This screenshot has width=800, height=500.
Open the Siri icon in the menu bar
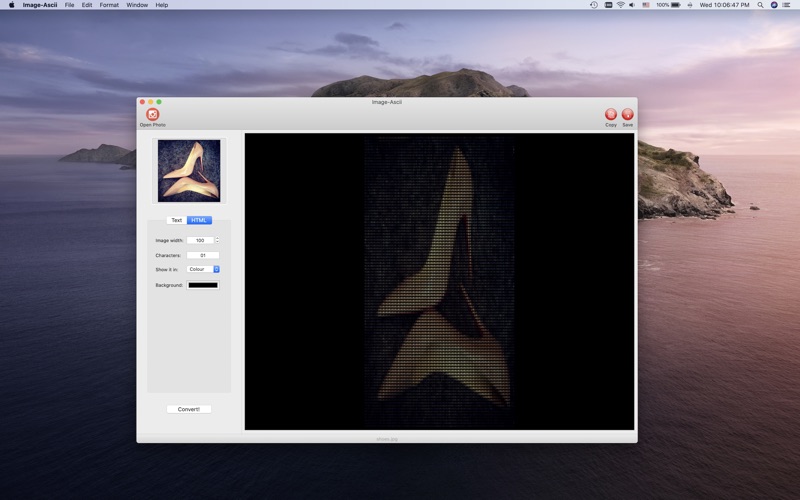(774, 5)
